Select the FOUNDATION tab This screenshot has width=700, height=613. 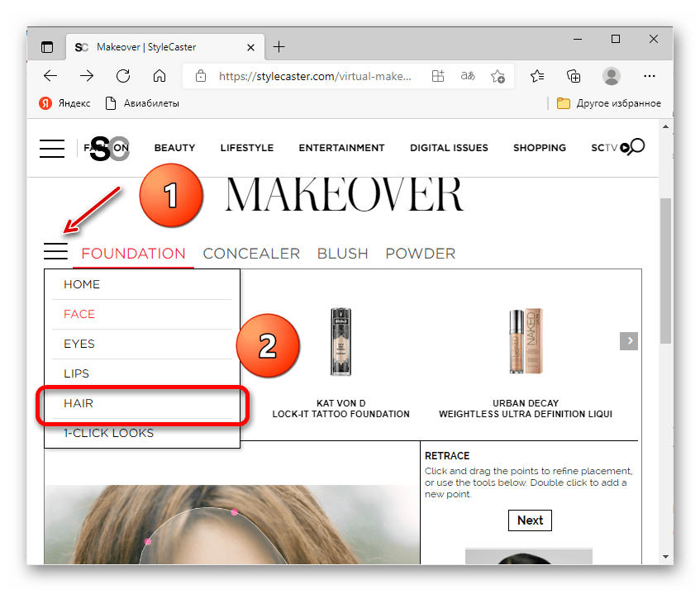click(134, 254)
